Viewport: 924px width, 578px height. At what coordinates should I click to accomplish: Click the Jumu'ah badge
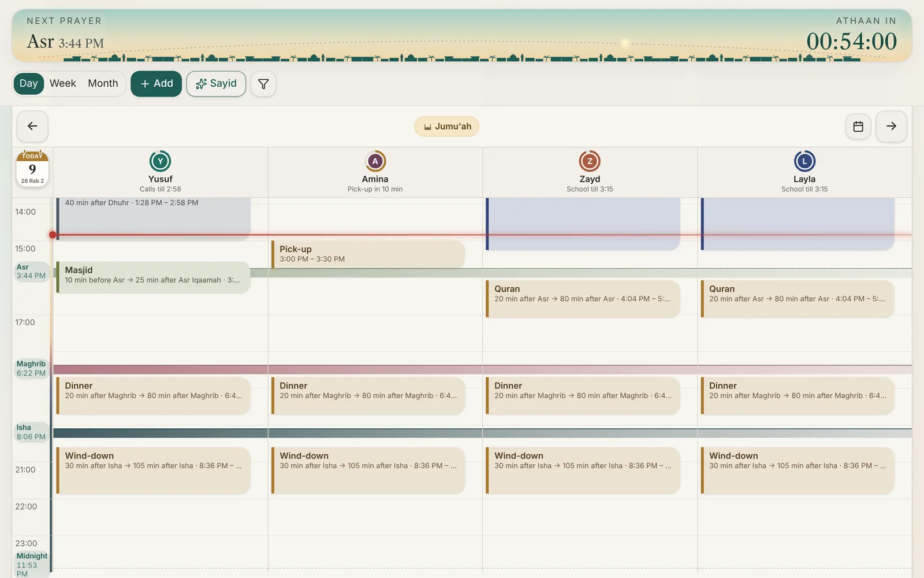point(447,127)
